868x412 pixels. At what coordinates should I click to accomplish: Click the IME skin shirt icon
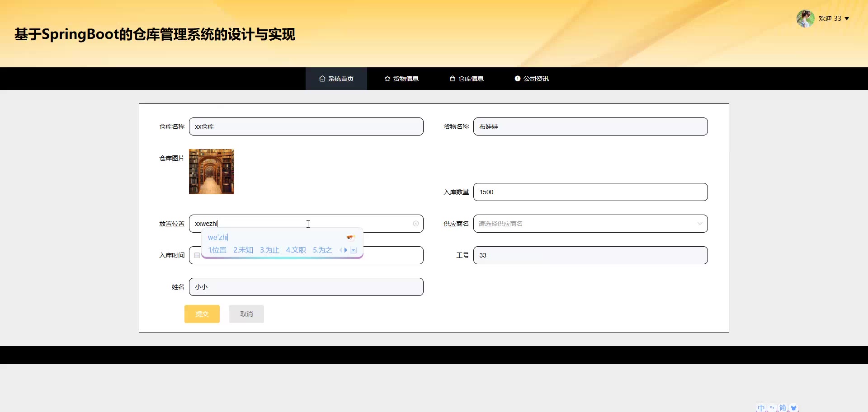pyautogui.click(x=793, y=408)
